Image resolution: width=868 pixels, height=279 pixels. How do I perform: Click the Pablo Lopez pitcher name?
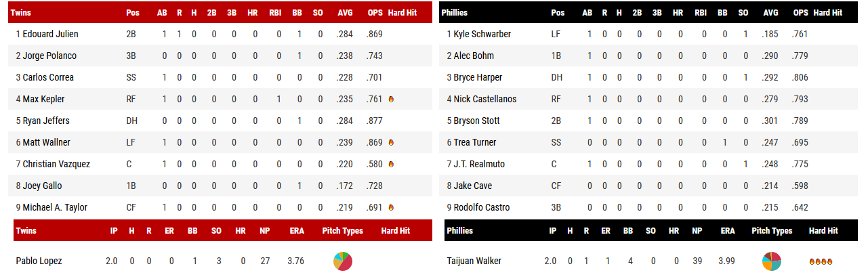[x=39, y=261]
